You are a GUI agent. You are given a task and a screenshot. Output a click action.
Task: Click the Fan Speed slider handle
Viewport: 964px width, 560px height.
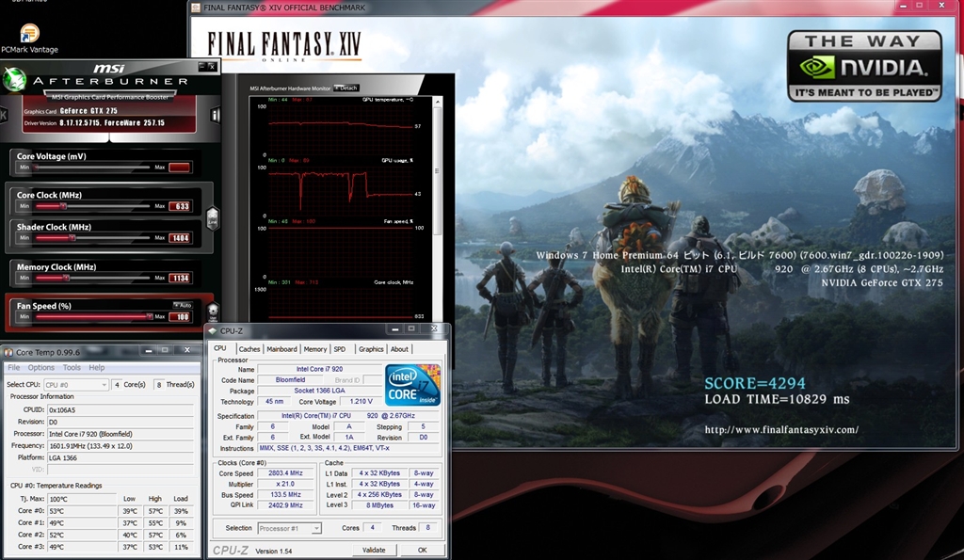(149, 316)
